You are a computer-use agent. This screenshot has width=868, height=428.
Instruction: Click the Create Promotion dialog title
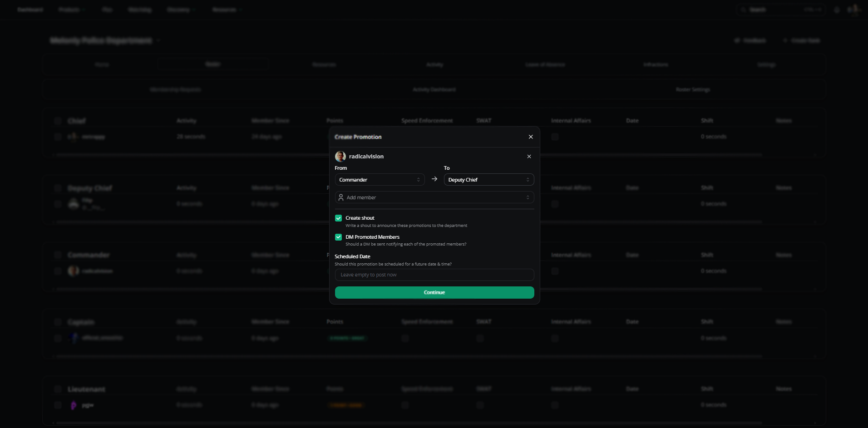[358, 137]
